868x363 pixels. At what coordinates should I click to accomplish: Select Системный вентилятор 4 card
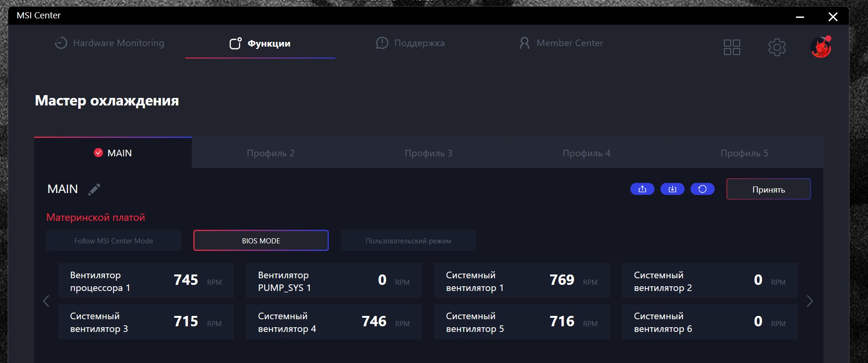(x=334, y=322)
